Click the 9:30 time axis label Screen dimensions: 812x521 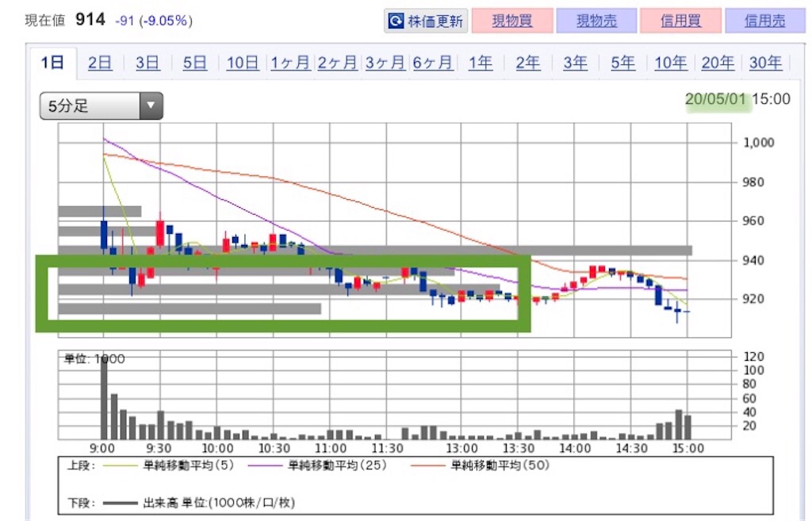click(159, 448)
